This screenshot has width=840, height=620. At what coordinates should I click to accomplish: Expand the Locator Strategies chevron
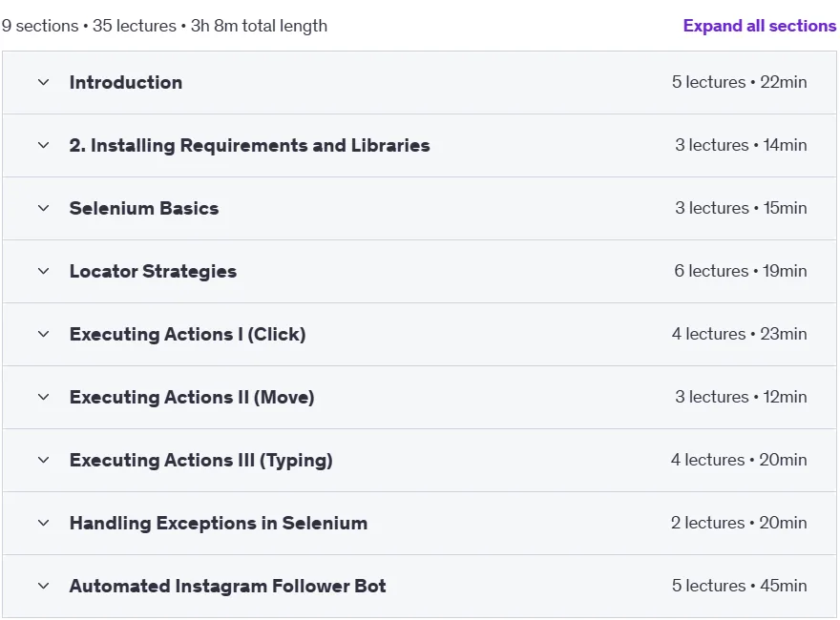pyautogui.click(x=43, y=272)
